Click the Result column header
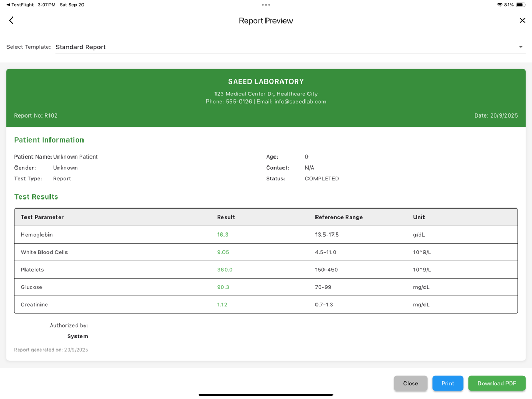The width and height of the screenshot is (532, 399). tap(226, 217)
